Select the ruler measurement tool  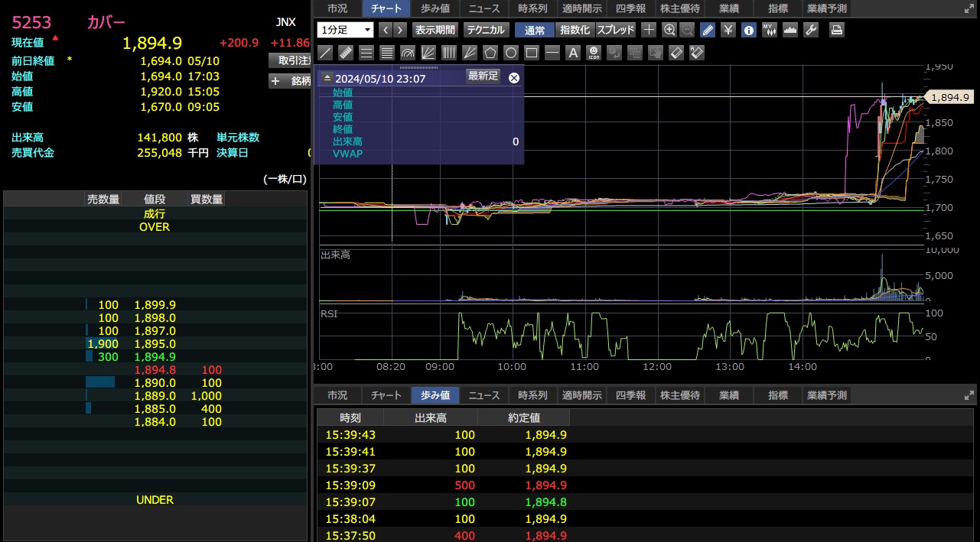[x=345, y=53]
